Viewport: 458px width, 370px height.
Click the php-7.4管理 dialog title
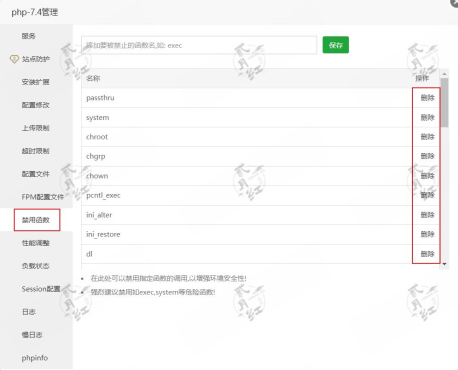(35, 12)
